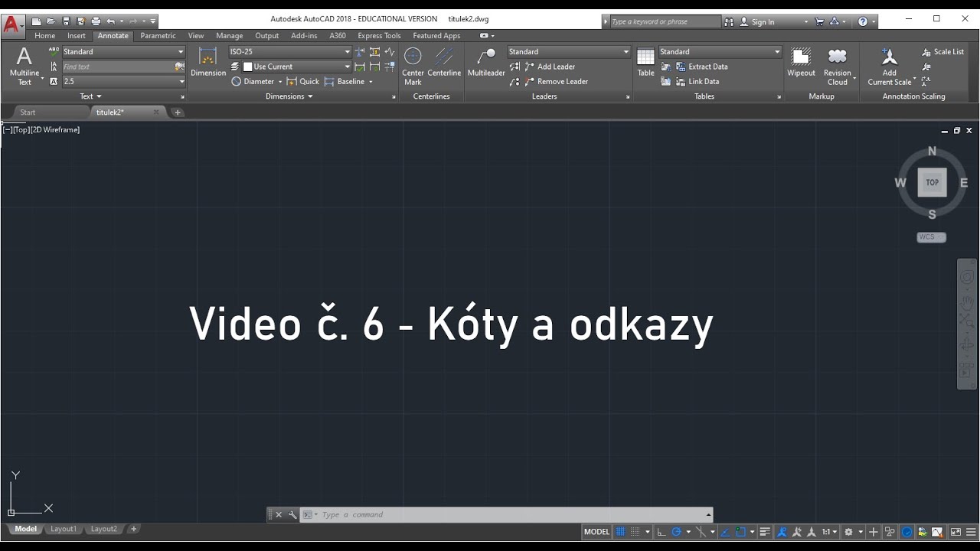Click the Scale List icon
Screen dimensions: 980x551
coord(942,51)
